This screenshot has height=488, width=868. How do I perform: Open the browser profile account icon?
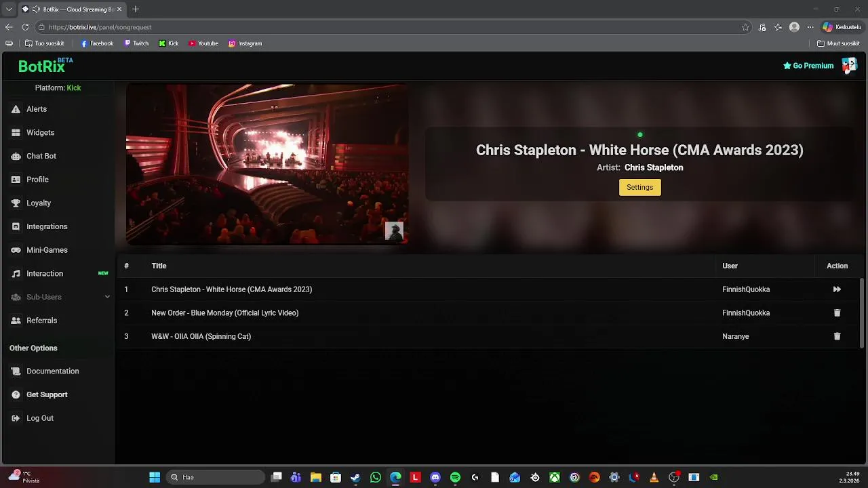point(794,27)
